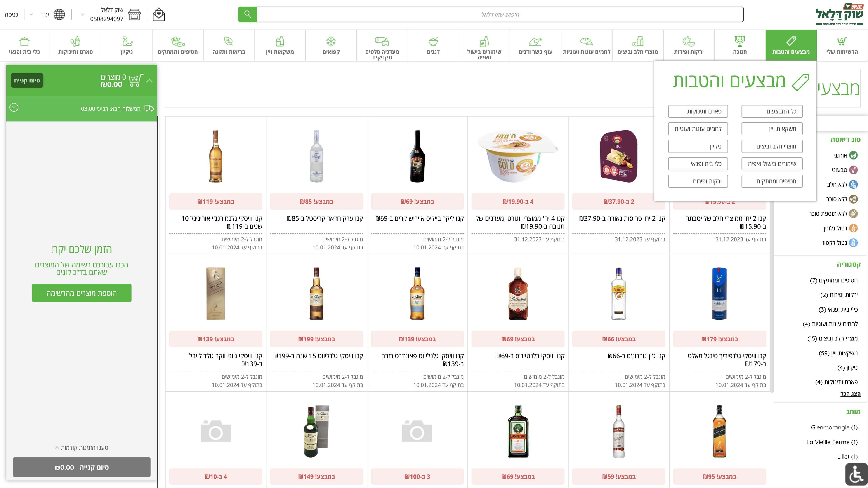Click הצג הכל categories link
Image resolution: width=868 pixels, height=488 pixels.
click(850, 394)
